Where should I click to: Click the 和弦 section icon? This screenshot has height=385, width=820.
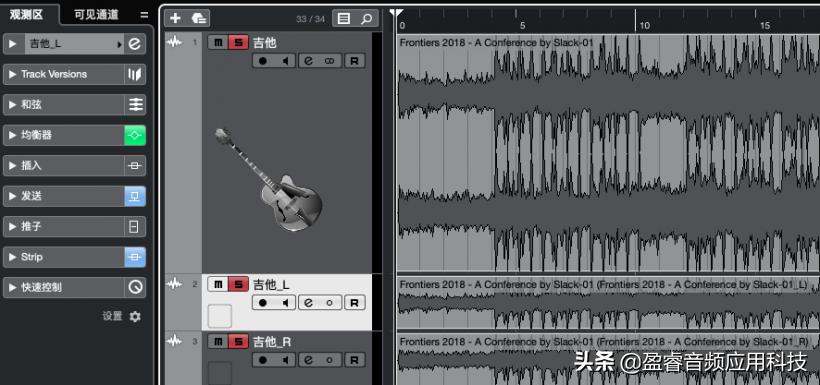tap(135, 105)
